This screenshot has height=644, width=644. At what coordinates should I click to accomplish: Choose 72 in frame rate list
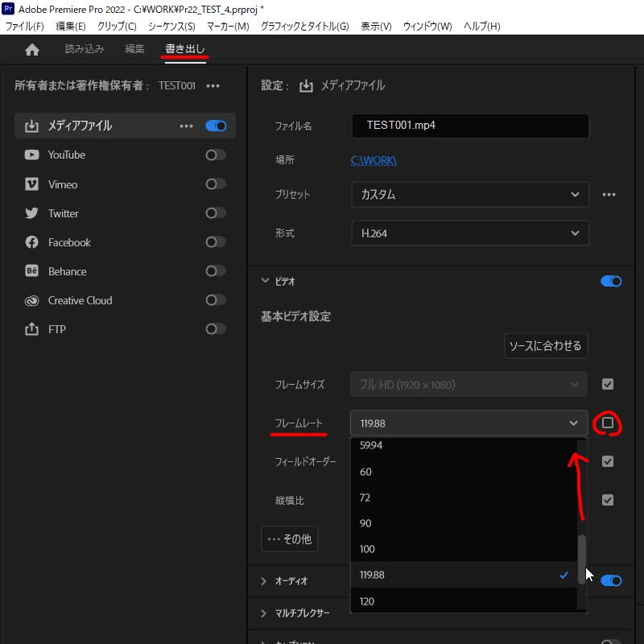[x=464, y=497]
